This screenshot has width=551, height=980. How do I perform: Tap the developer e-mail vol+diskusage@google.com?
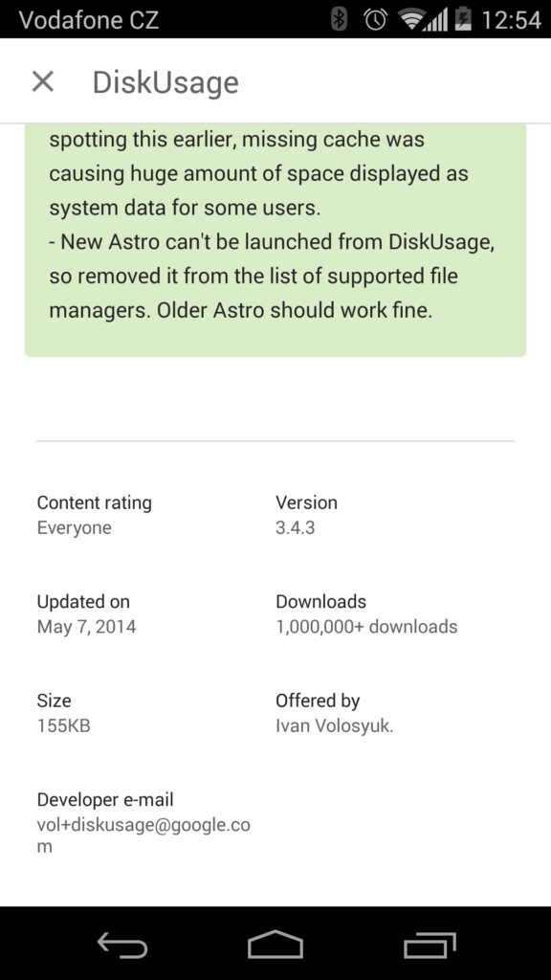[x=143, y=823]
